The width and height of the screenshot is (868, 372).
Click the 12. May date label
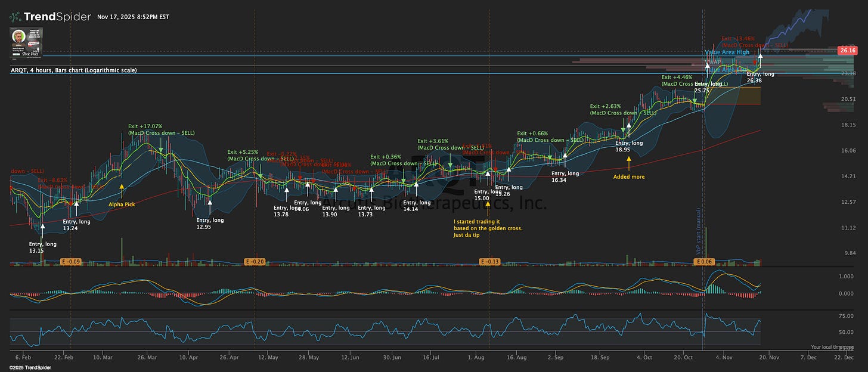[x=268, y=357]
